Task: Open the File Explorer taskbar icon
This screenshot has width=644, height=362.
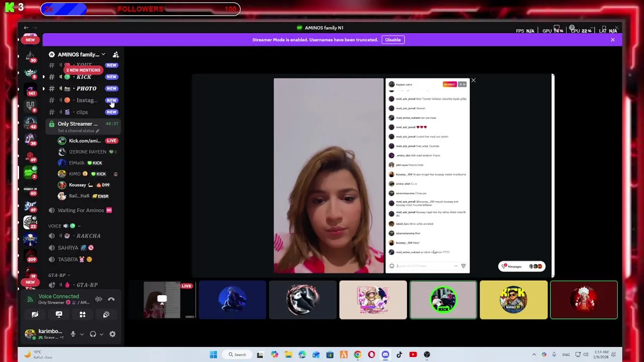Action: click(x=288, y=354)
